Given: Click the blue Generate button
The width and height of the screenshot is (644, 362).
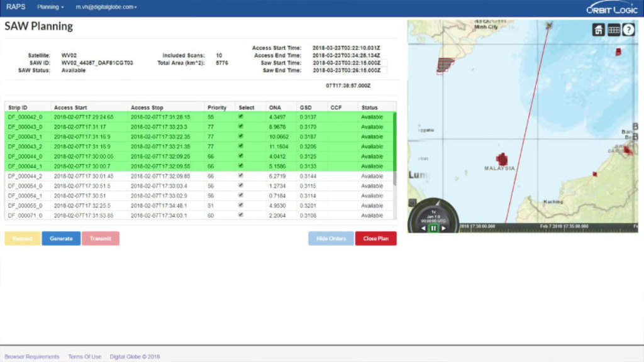Looking at the screenshot, I should [61, 238].
